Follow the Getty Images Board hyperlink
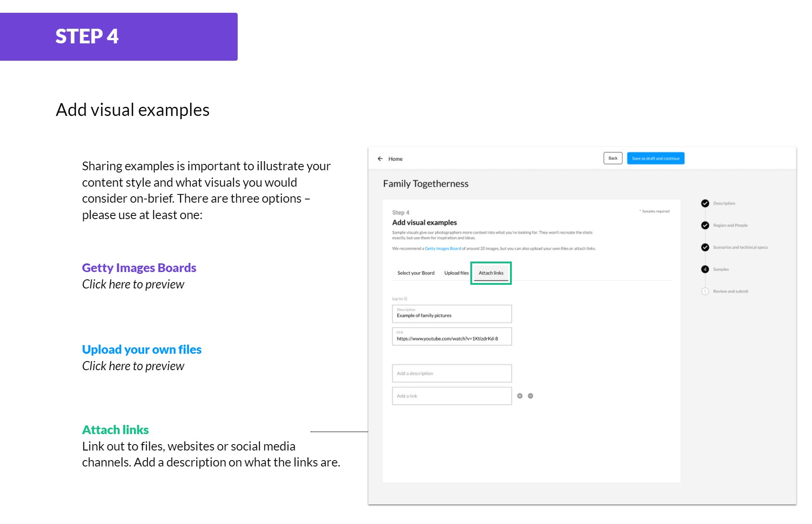Screen dimensions: 812x524 click(x=442, y=249)
